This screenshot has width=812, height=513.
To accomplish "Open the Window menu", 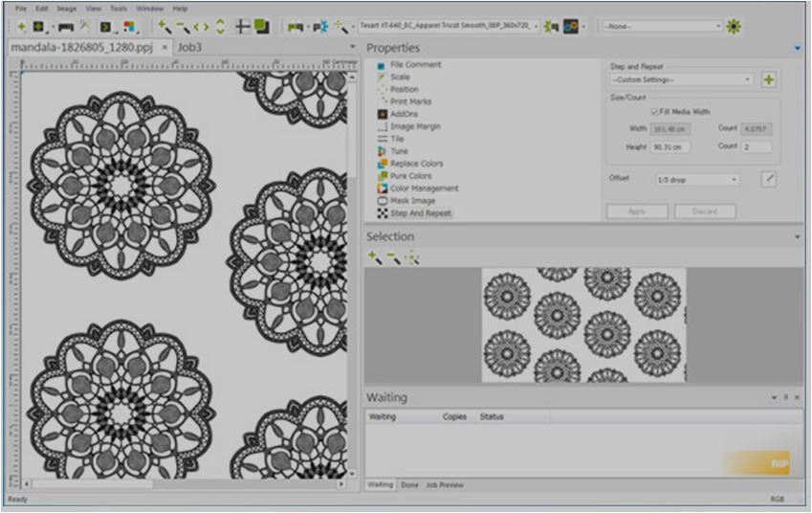I will [149, 9].
